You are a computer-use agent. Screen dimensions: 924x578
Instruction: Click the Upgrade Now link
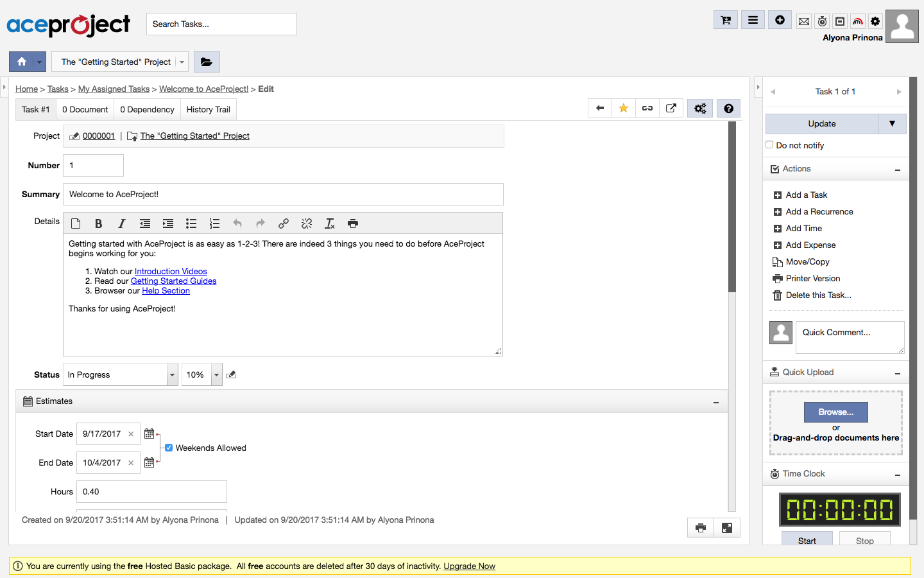[469, 566]
